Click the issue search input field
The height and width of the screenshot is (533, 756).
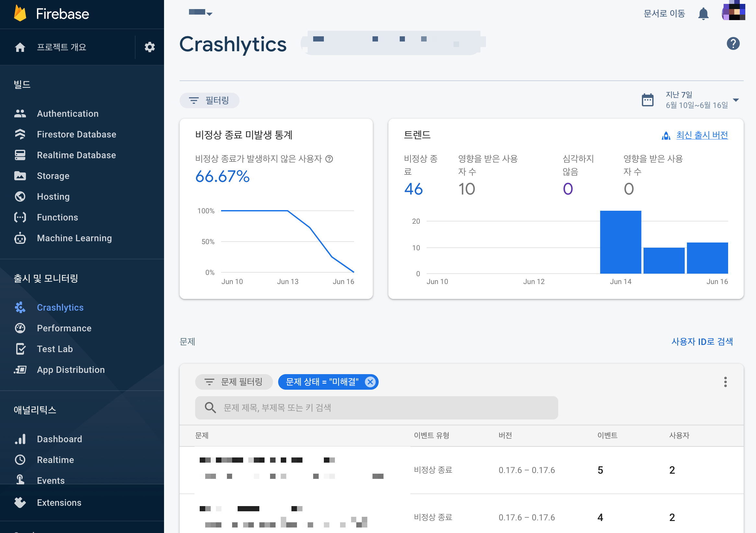(x=376, y=408)
